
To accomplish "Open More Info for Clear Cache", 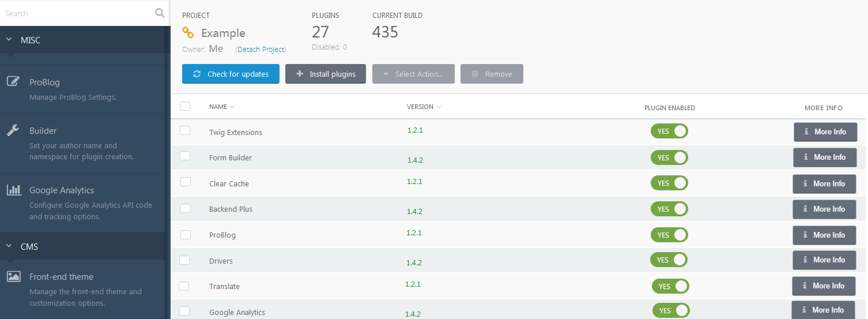I will click(824, 183).
